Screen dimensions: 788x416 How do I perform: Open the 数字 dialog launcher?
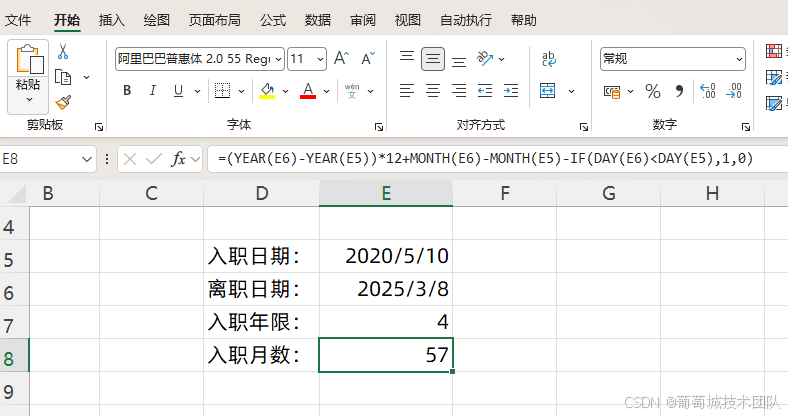click(746, 127)
